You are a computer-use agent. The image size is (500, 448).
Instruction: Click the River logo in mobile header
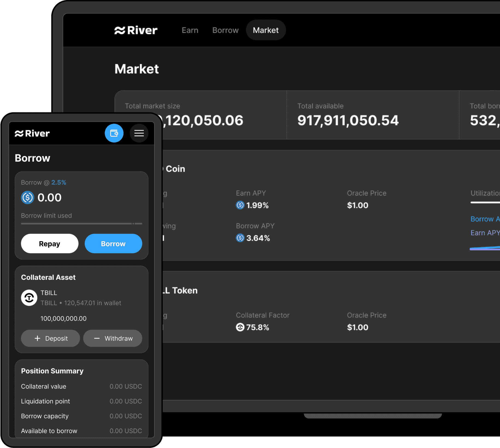[32, 133]
